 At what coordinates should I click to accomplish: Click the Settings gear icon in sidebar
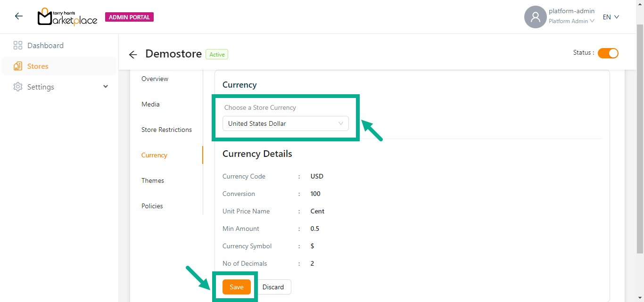click(x=18, y=87)
